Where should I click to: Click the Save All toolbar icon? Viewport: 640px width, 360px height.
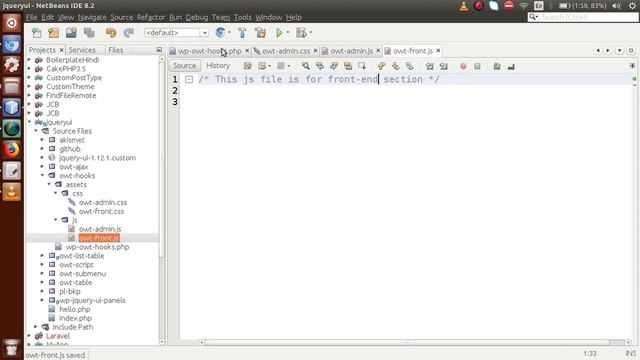tap(89, 33)
